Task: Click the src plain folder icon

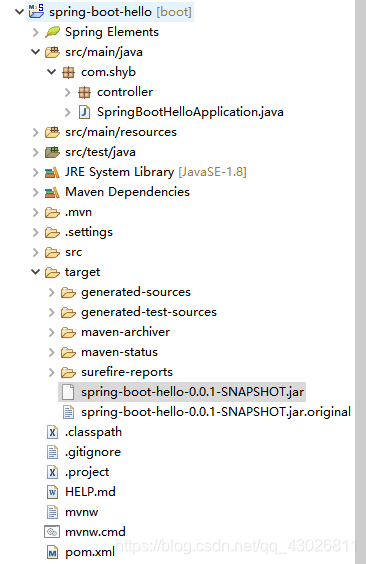Action: click(x=52, y=253)
